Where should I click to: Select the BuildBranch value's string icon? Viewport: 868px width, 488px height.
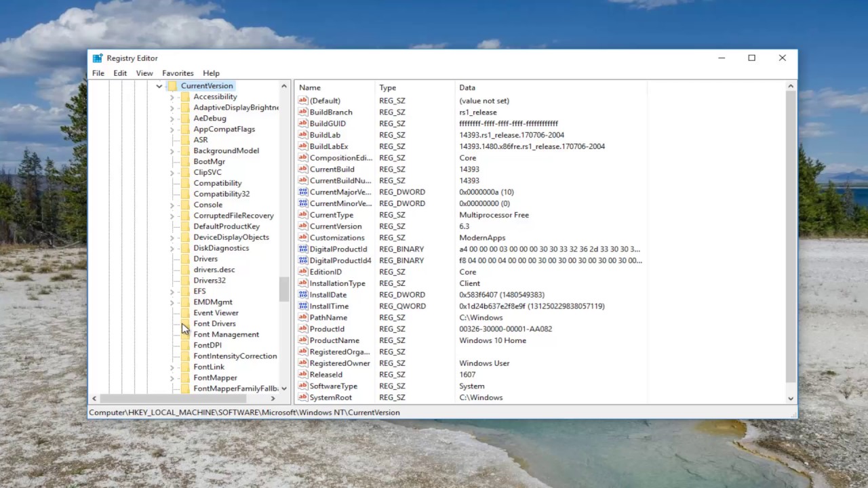pyautogui.click(x=302, y=112)
